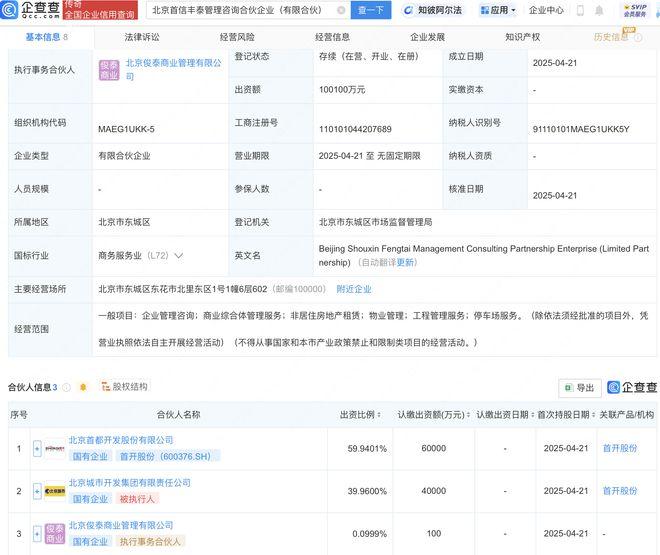
Task: Go to the 企业发展 tab
Action: (427, 37)
